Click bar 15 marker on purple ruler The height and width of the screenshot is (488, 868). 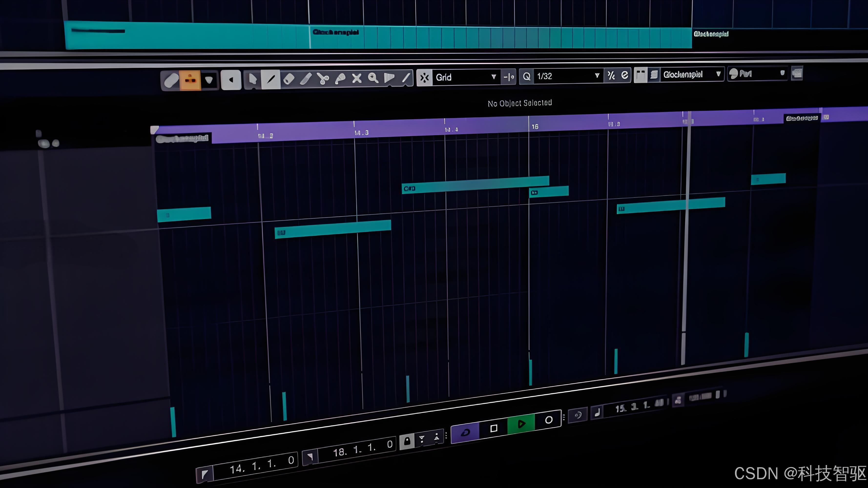click(x=534, y=126)
